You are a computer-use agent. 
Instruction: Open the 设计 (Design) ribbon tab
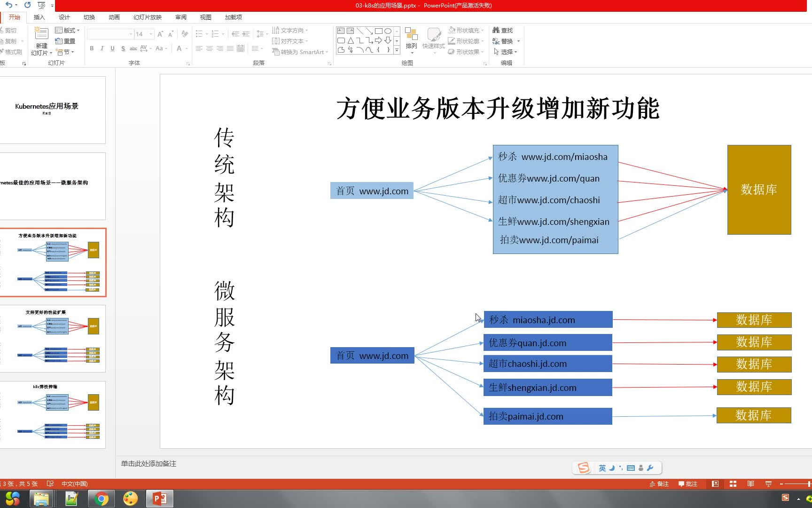click(64, 17)
